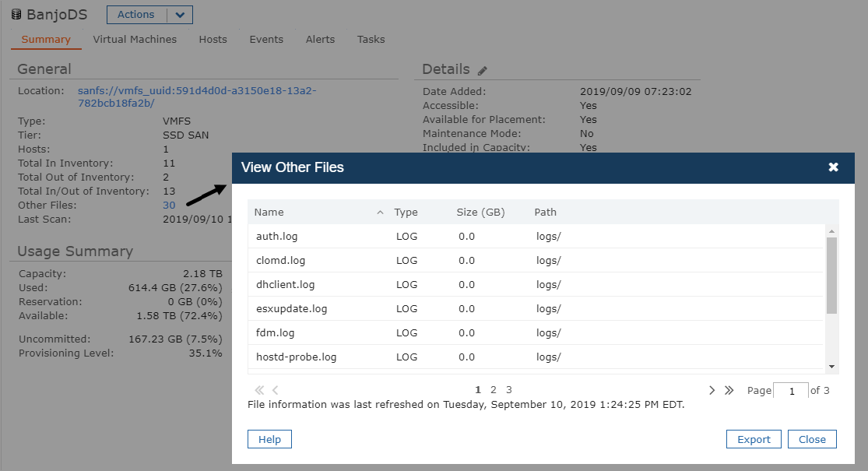
Task: Export the other files list
Action: (x=754, y=439)
